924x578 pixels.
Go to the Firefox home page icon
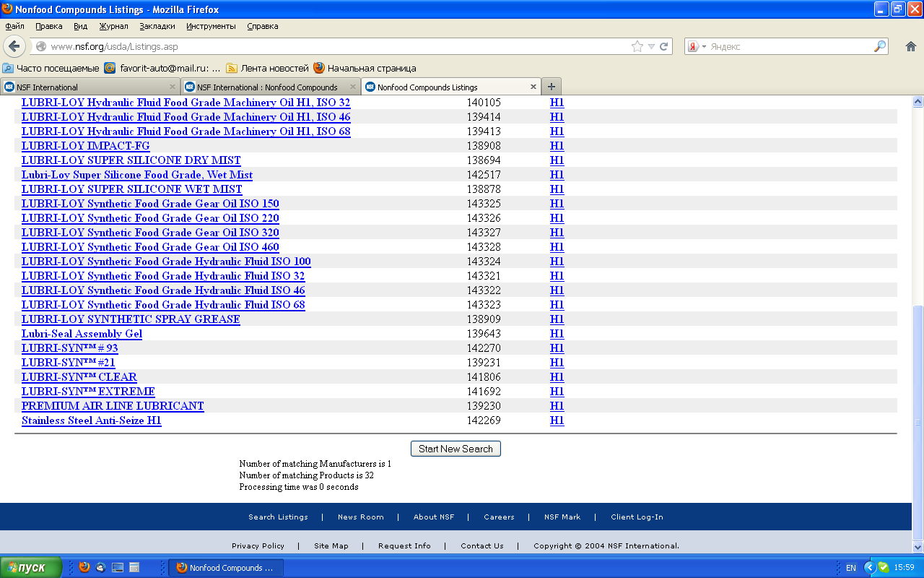coord(910,46)
